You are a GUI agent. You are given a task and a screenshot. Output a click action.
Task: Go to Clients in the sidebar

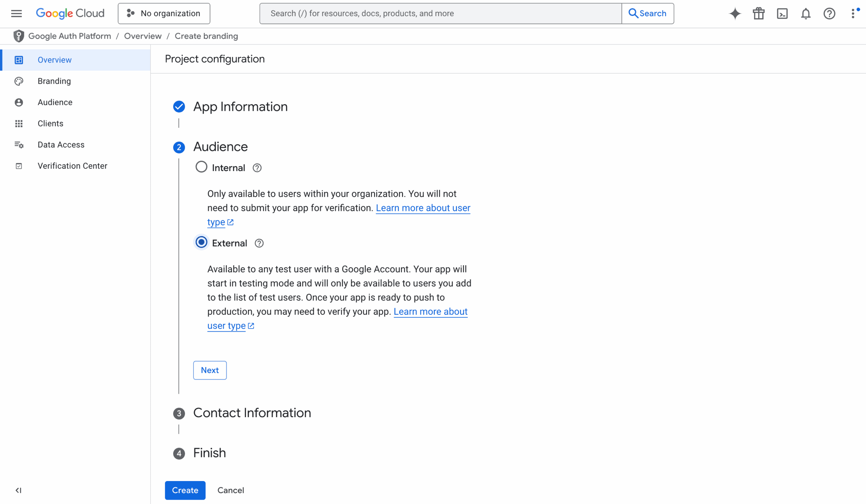tap(75, 124)
